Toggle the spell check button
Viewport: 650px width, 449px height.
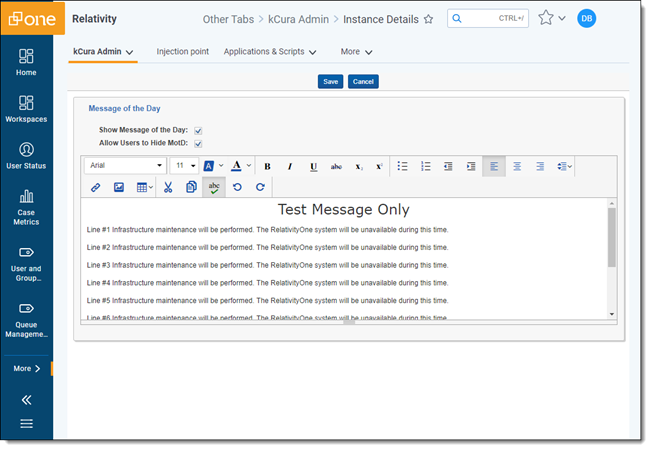[214, 187]
